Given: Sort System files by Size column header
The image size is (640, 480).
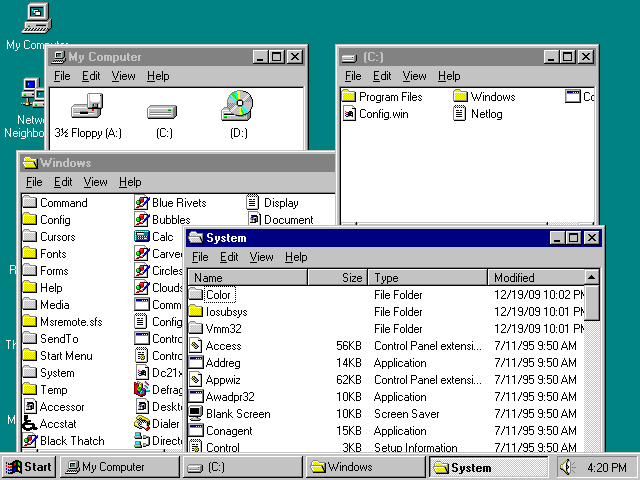Looking at the screenshot, I should (338, 278).
